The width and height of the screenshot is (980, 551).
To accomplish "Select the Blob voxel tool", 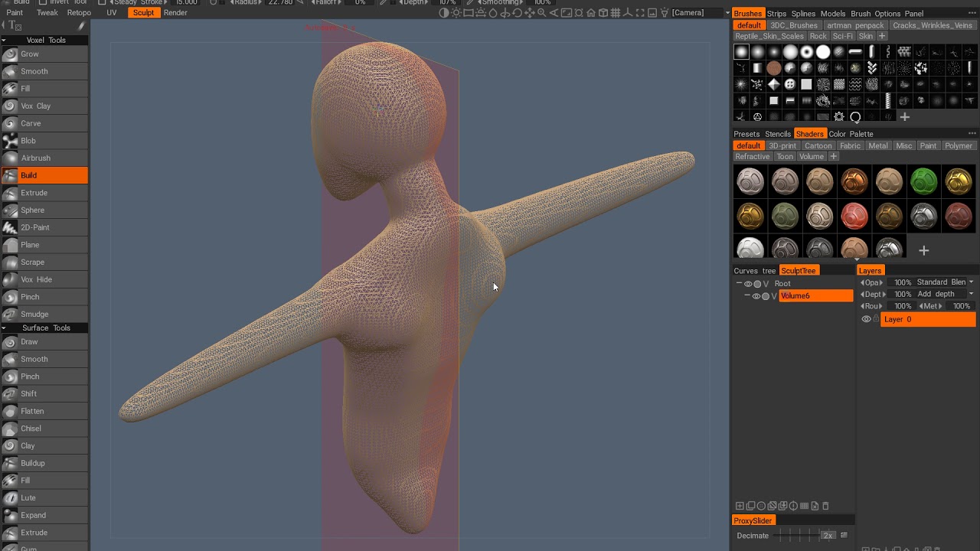I will [44, 141].
